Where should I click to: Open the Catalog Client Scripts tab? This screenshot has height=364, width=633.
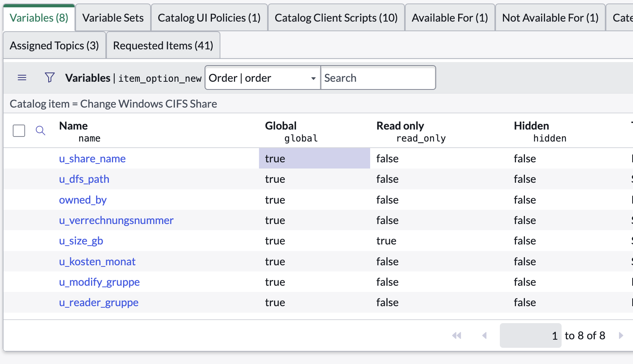point(336,17)
